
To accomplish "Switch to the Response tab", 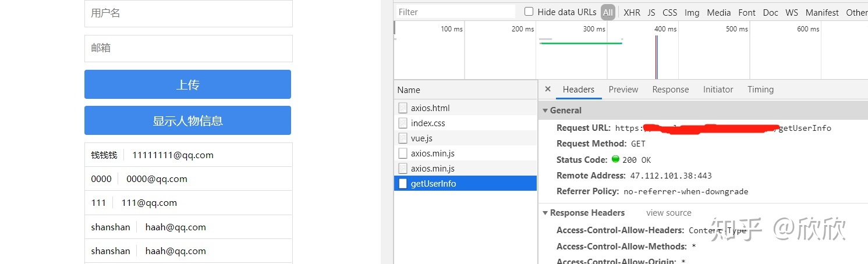I will pos(671,90).
